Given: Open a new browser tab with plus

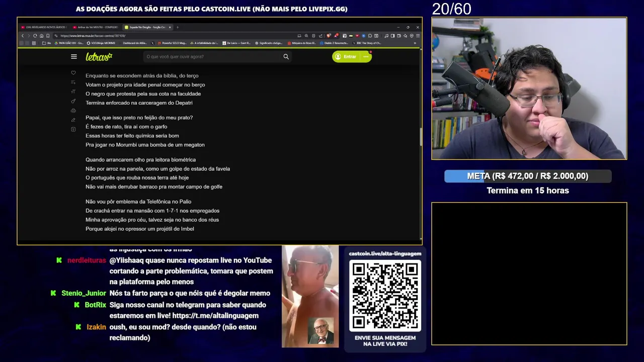Looking at the screenshot, I should [x=178, y=27].
